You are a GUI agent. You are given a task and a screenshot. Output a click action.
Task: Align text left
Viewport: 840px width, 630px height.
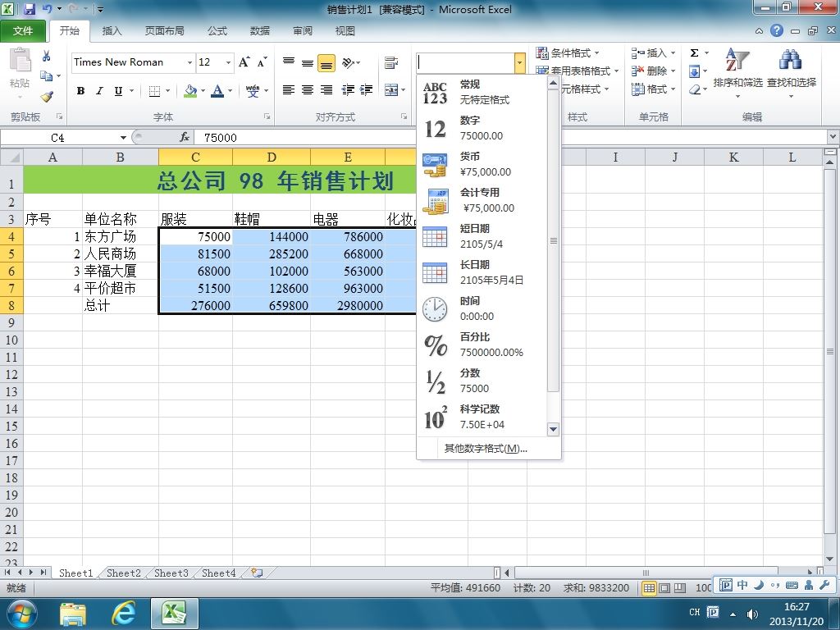289,90
